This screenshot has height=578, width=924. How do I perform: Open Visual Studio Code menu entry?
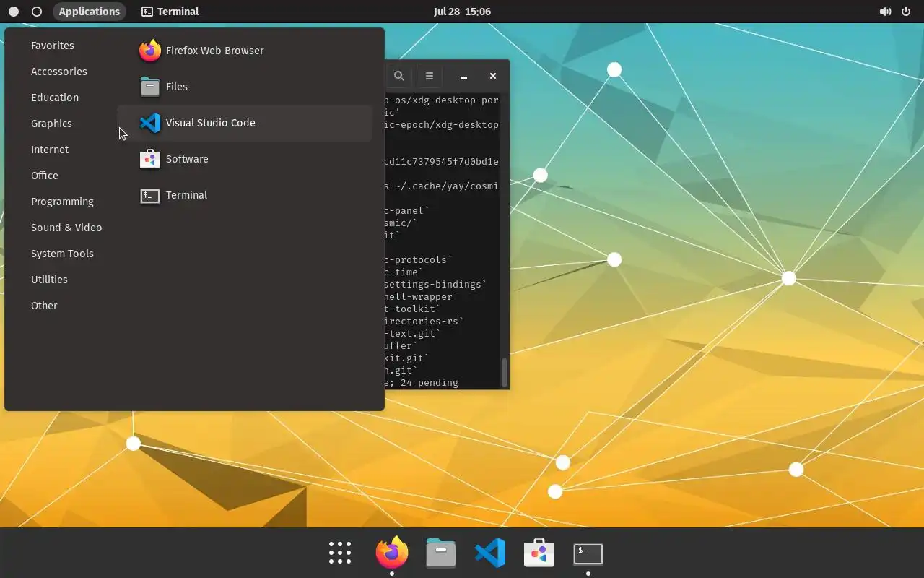tap(245, 123)
